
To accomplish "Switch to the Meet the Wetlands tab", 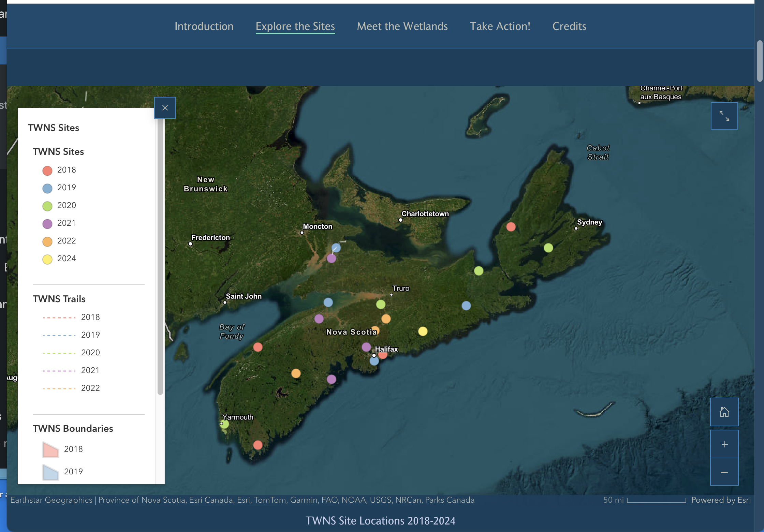I will [x=402, y=26].
